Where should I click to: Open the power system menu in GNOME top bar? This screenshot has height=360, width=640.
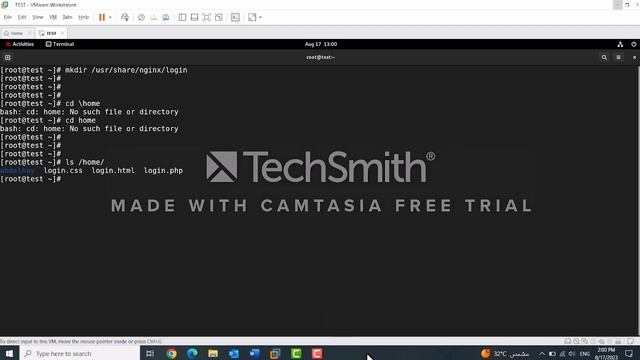[x=633, y=44]
